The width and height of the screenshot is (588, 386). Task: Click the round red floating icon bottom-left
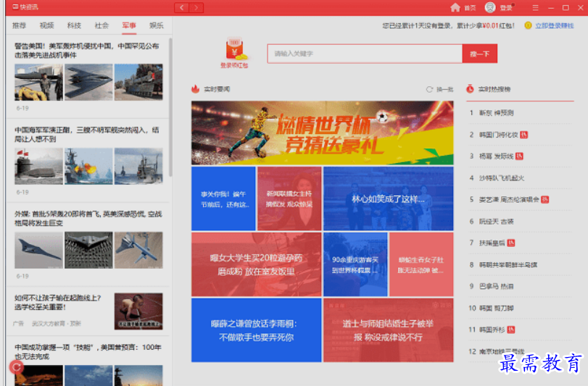(16, 367)
